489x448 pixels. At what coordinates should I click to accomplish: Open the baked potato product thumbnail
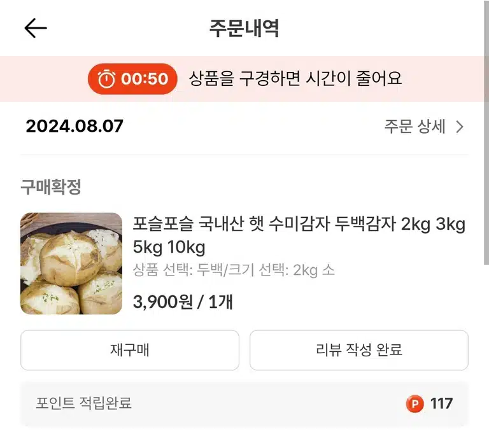[x=71, y=263]
